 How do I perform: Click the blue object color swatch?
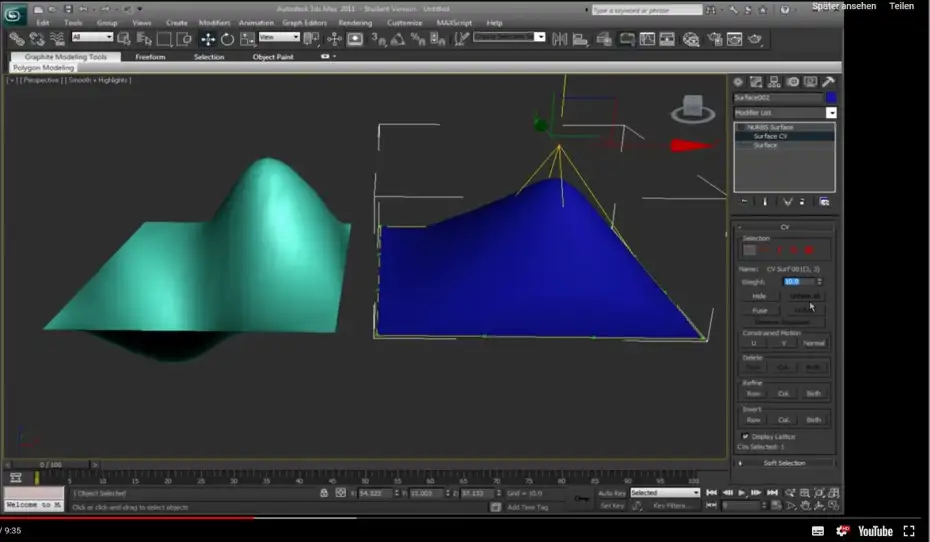[831, 97]
